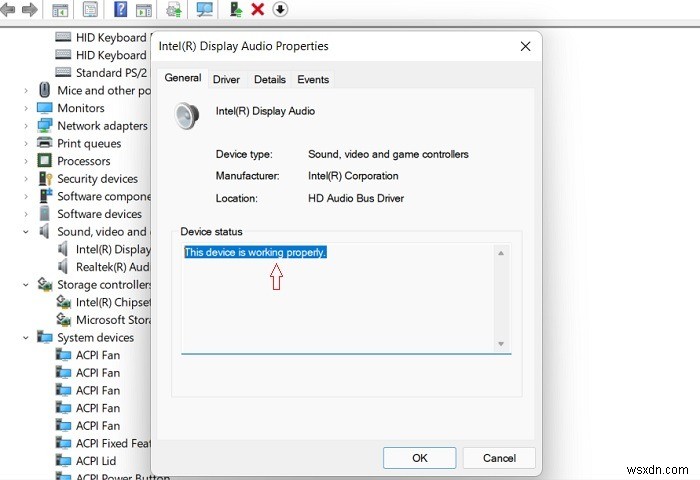700x480 pixels.
Task: Select the Print queues category label
Action: tap(89, 143)
